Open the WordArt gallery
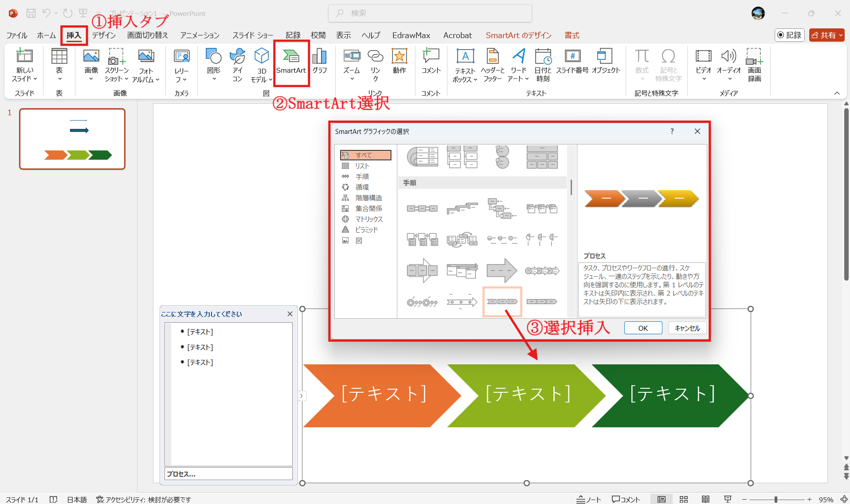 click(x=518, y=65)
